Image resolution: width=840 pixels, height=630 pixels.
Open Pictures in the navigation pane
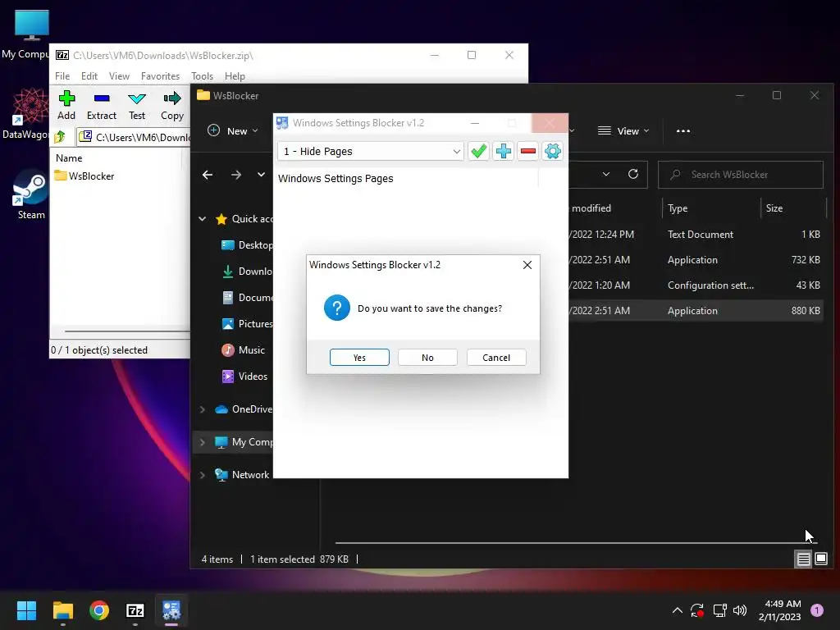click(246, 323)
